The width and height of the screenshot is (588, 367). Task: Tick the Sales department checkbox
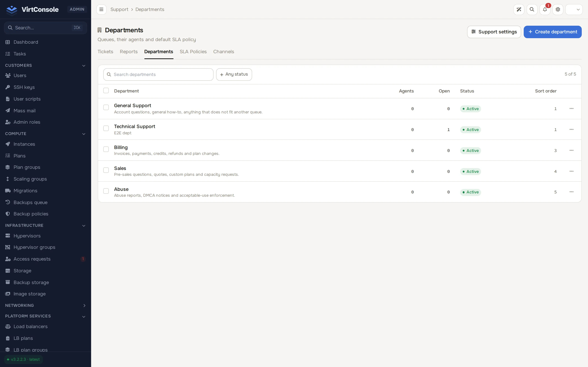(106, 170)
